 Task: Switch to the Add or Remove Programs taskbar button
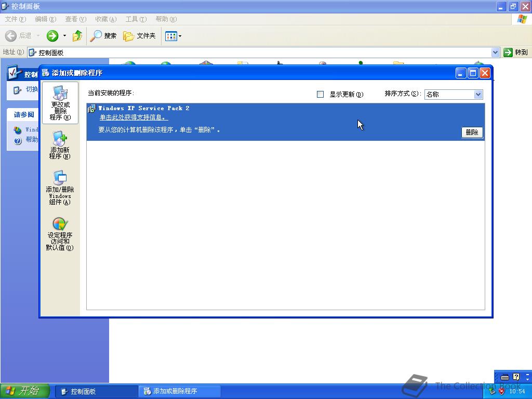(179, 391)
